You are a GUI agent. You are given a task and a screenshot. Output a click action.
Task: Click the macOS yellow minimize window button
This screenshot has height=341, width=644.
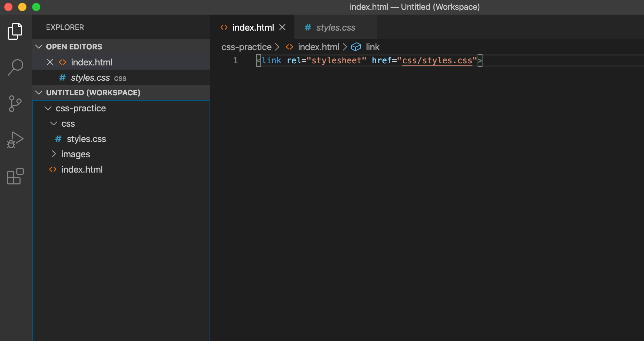[x=22, y=7]
